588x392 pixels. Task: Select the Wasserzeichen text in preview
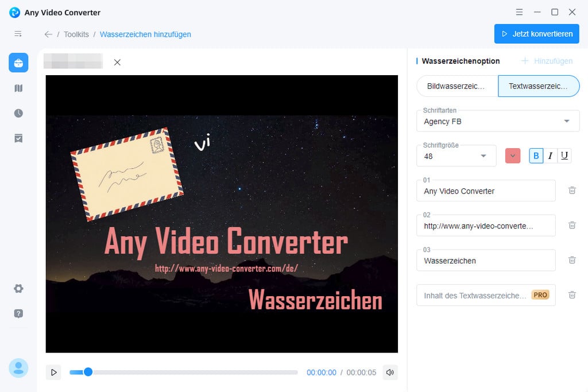(x=315, y=300)
